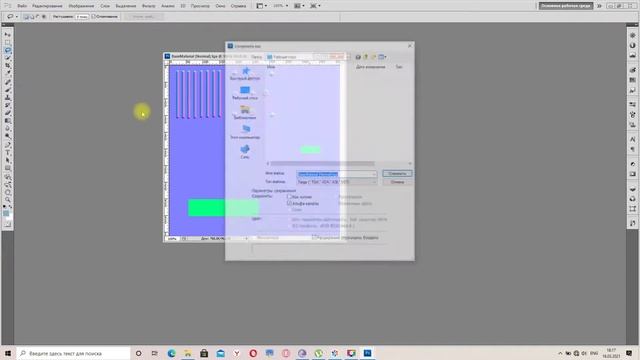Open the notifications center in system tray
This screenshot has width=640, height=360.
click(629, 353)
